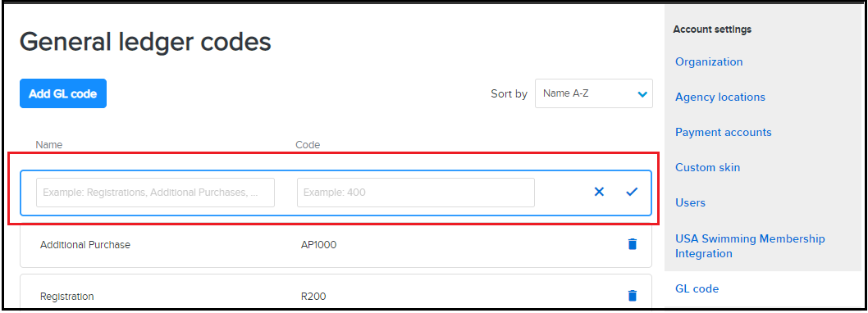Select the Additional Purchase ledger row

pyautogui.click(x=336, y=244)
